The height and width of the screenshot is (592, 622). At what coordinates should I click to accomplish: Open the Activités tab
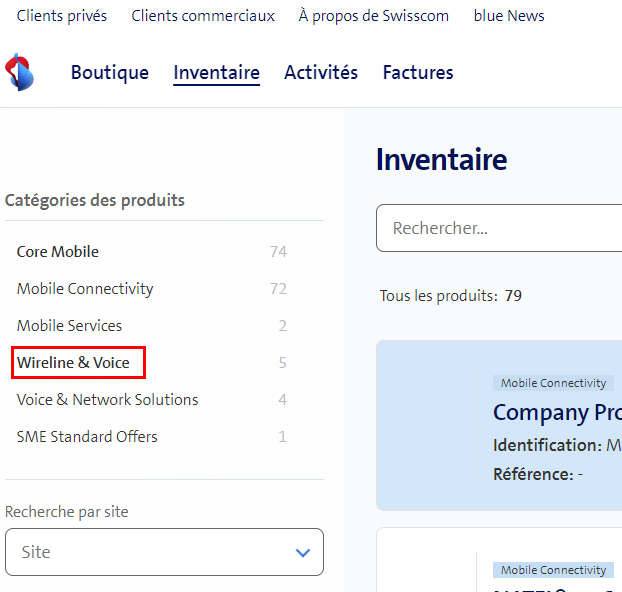321,73
